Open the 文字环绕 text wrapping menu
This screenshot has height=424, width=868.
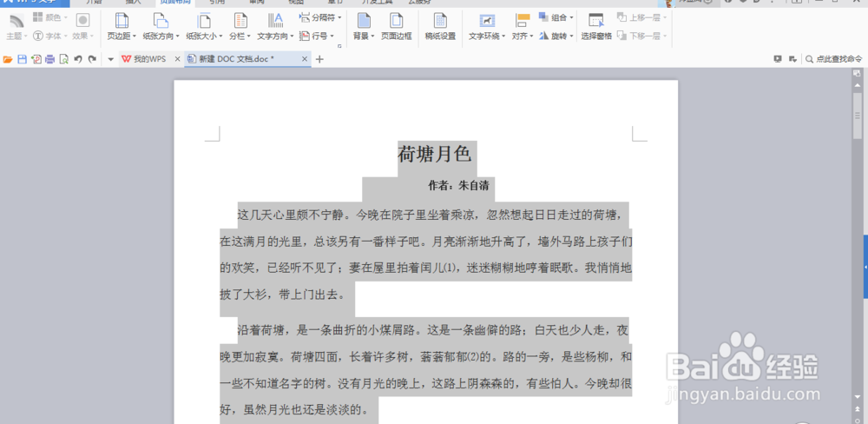pyautogui.click(x=487, y=27)
